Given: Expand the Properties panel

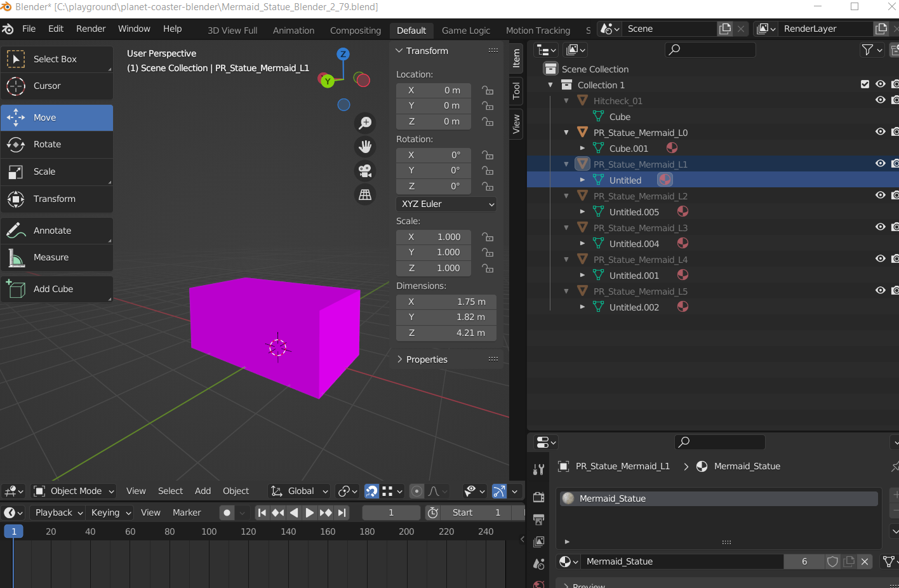Looking at the screenshot, I should (x=399, y=359).
